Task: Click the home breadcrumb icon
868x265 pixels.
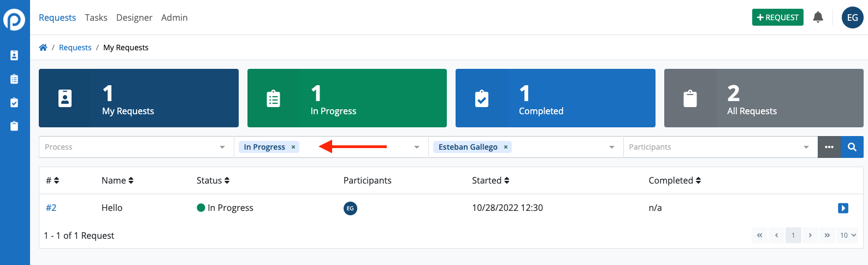Action: tap(43, 48)
